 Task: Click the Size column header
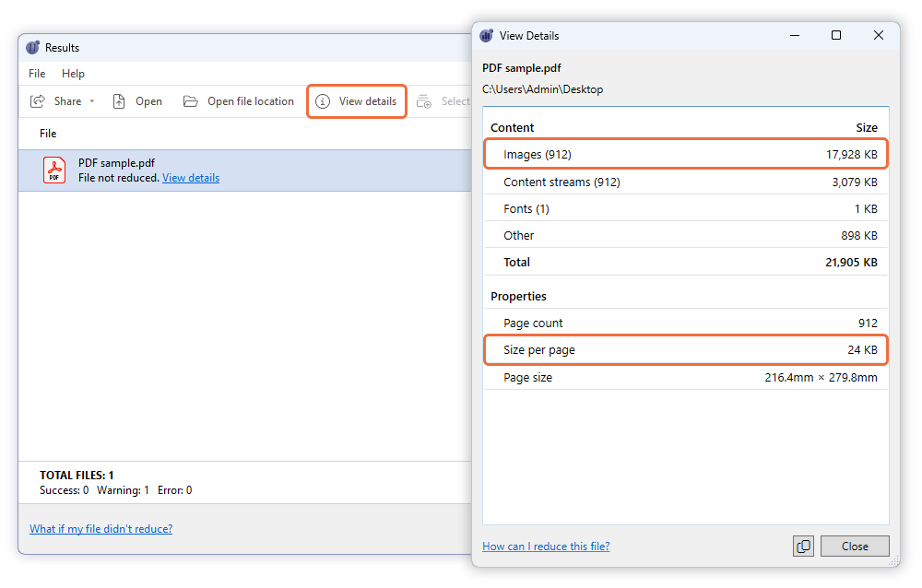tap(866, 127)
